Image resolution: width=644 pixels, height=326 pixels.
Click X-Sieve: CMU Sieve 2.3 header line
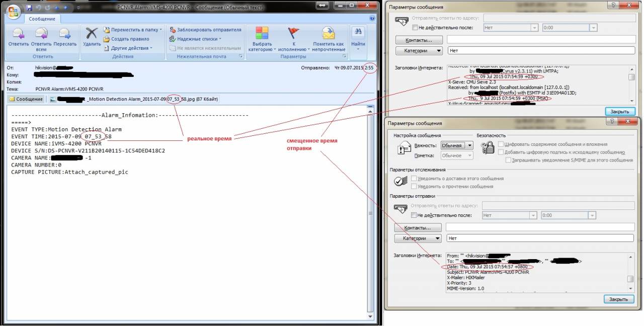472,81
